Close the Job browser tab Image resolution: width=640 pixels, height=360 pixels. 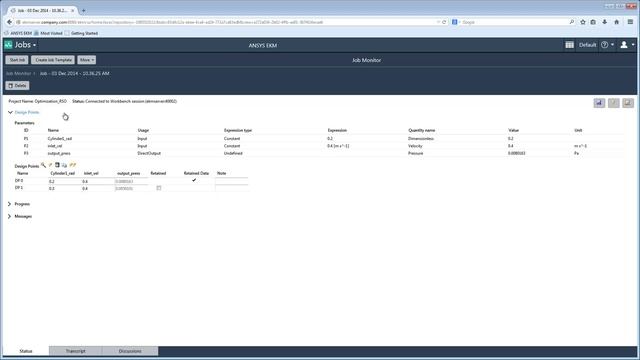[73, 10]
